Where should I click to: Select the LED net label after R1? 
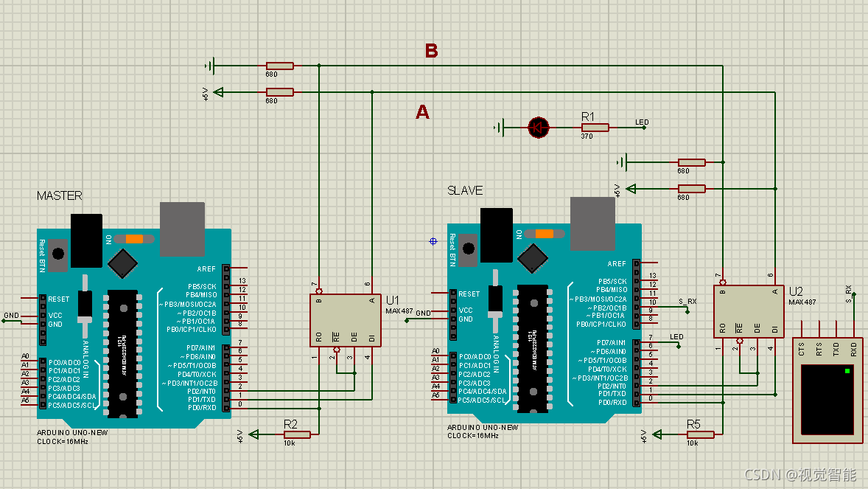coord(642,122)
